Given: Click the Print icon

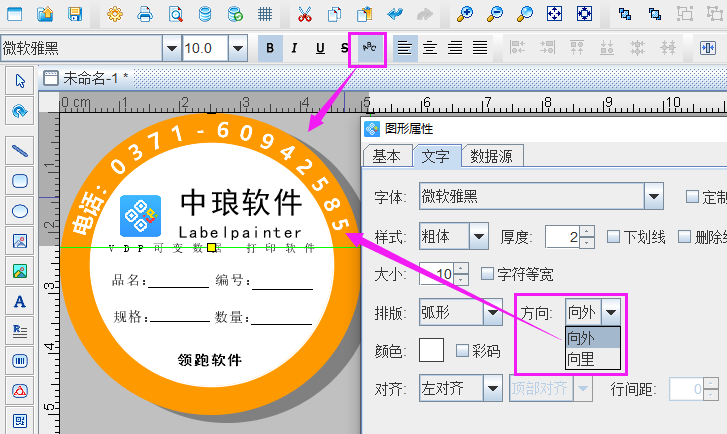Looking at the screenshot, I should [x=145, y=14].
